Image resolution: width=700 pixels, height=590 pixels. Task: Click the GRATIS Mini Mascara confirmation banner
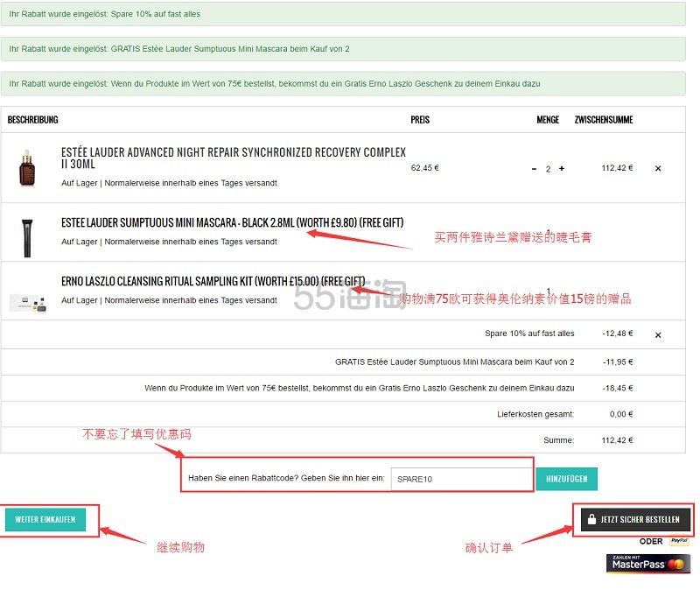pos(343,49)
